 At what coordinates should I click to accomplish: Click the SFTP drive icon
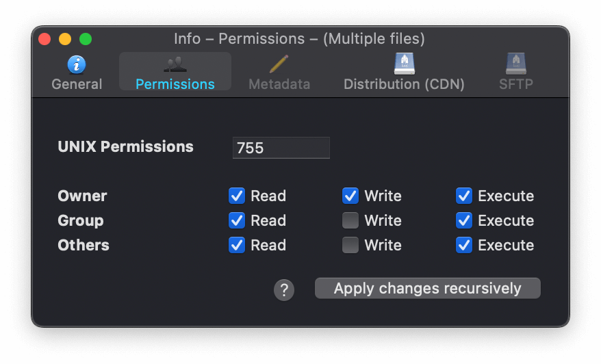click(515, 64)
